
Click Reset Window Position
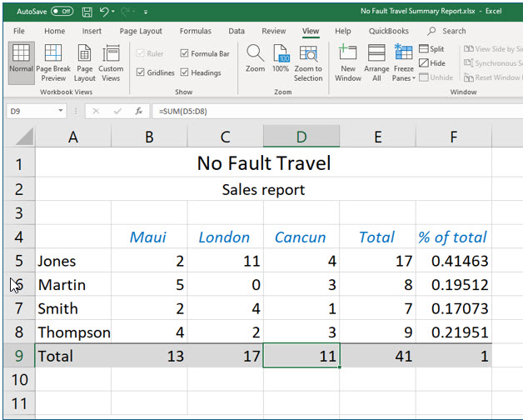pyautogui.click(x=493, y=77)
